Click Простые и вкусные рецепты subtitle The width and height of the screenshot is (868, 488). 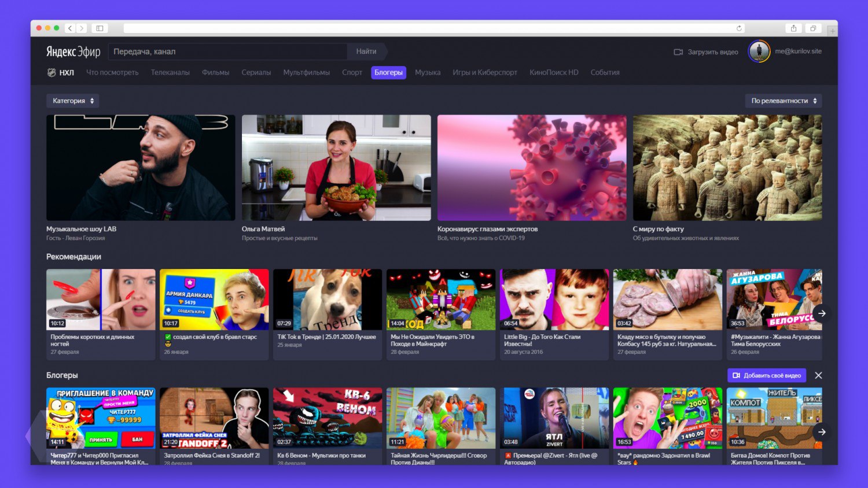[x=279, y=238]
